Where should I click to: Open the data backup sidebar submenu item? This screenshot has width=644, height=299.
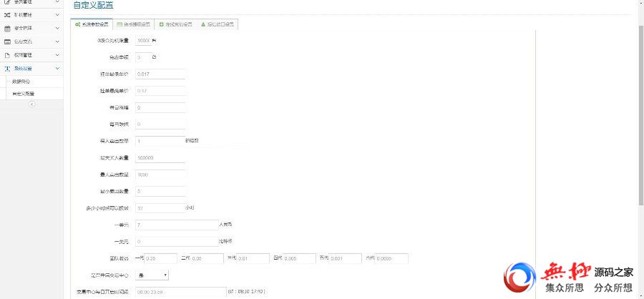tap(21, 82)
